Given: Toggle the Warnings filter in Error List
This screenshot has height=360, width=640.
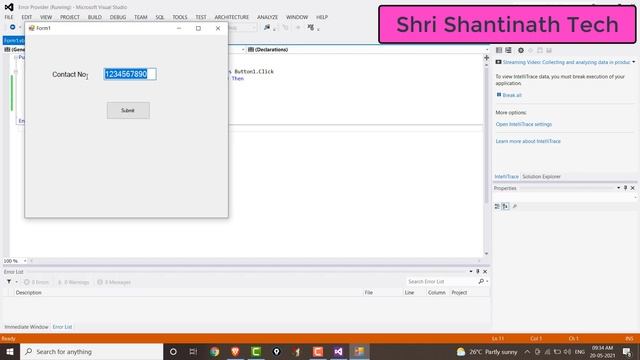Looking at the screenshot, I should coord(73,282).
